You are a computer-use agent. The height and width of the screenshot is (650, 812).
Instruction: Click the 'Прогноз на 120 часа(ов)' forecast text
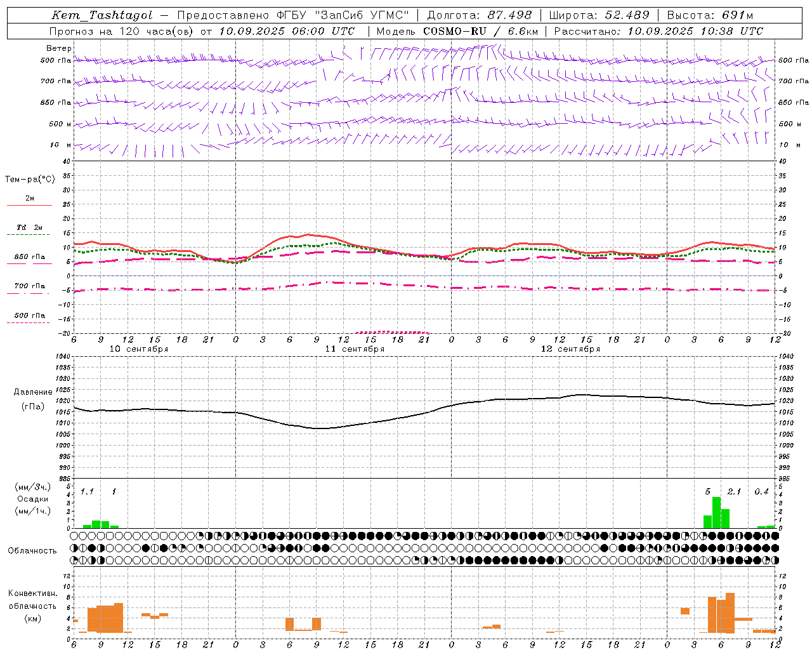[x=122, y=31]
